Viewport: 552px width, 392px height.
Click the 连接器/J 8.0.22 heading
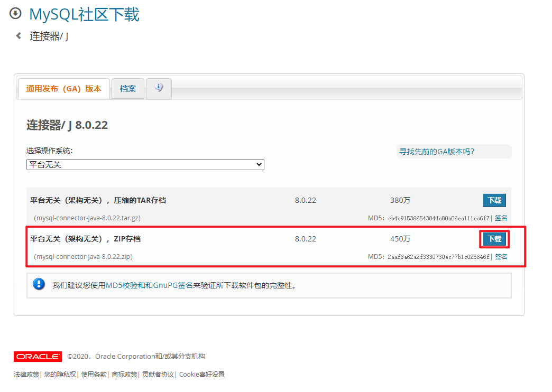(x=67, y=125)
